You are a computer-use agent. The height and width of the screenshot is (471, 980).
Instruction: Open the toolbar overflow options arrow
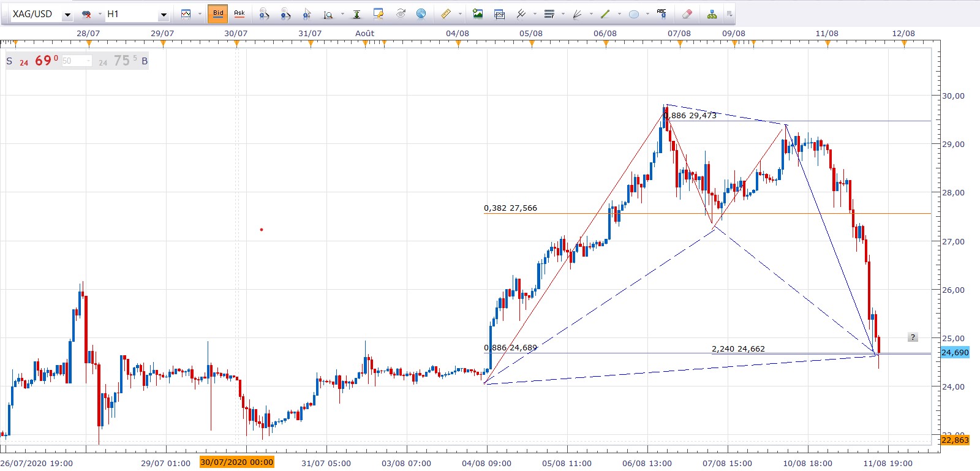point(729,13)
